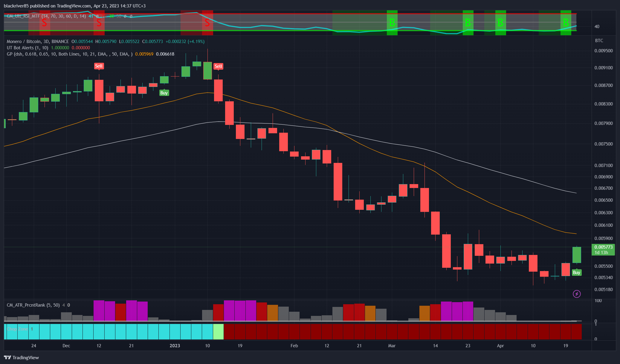Click the Dec label on time axis
620x364 pixels.
coord(66,346)
